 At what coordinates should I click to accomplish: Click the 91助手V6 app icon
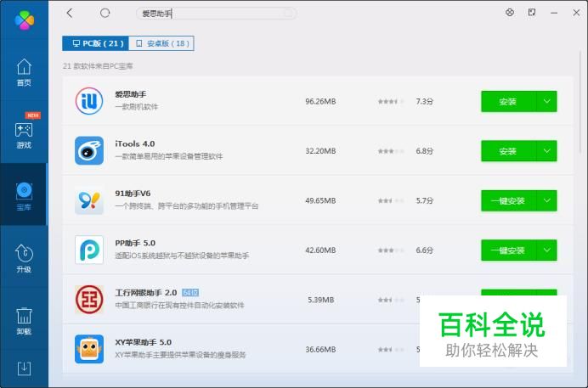[x=89, y=200]
